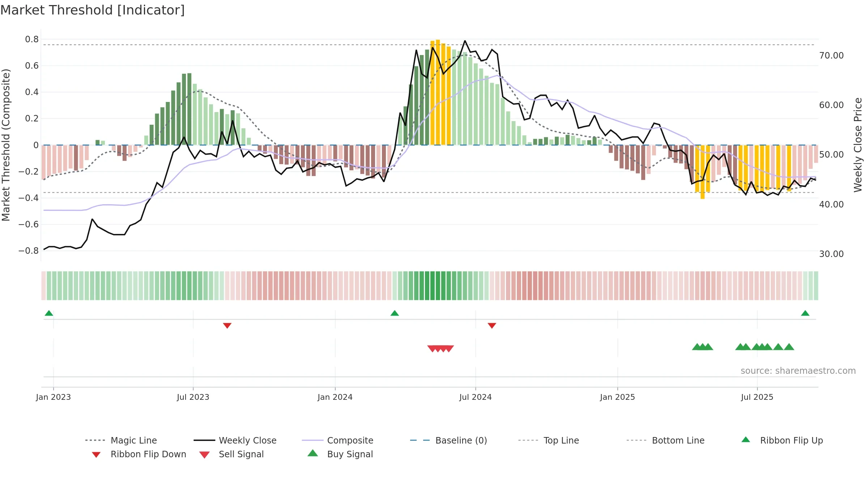Click the black Weekly Close legend line sample
This screenshot has width=868, height=488.
[x=204, y=440]
